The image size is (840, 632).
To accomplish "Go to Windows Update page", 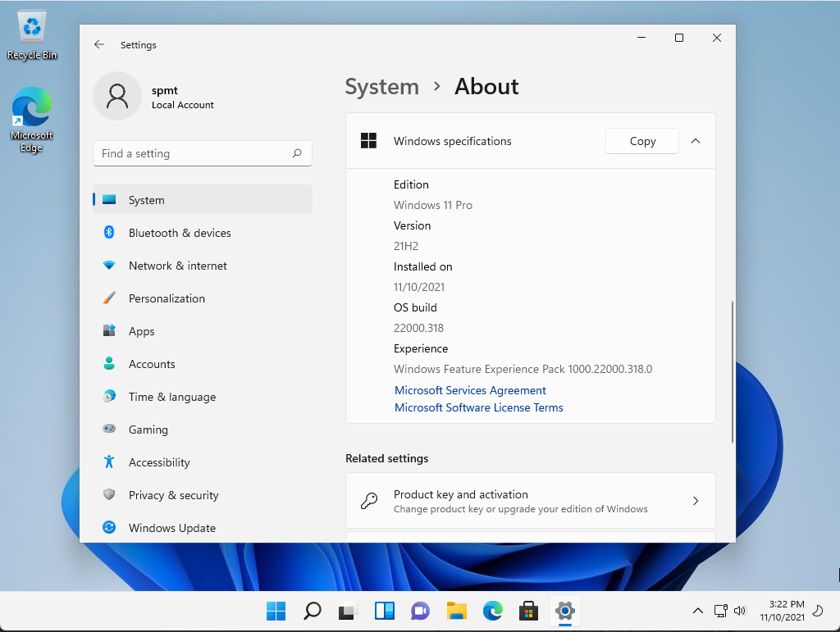I will [x=203, y=528].
